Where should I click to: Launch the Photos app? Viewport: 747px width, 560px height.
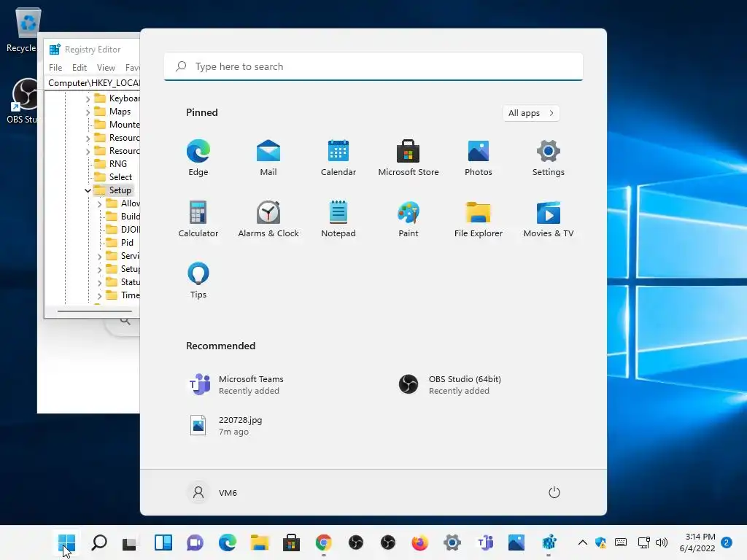(x=479, y=157)
